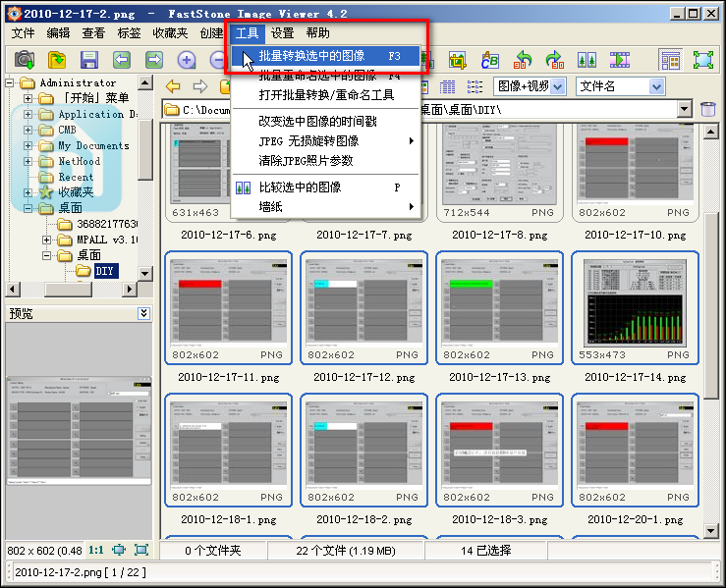Click the fullscreen icon at toolbar right
The height and width of the screenshot is (588, 726).
[x=702, y=60]
